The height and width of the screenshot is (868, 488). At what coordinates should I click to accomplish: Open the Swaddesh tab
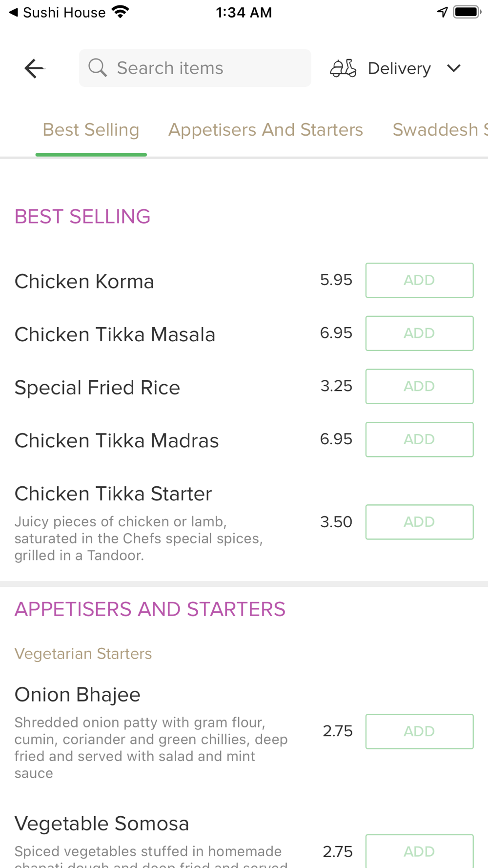point(439,130)
